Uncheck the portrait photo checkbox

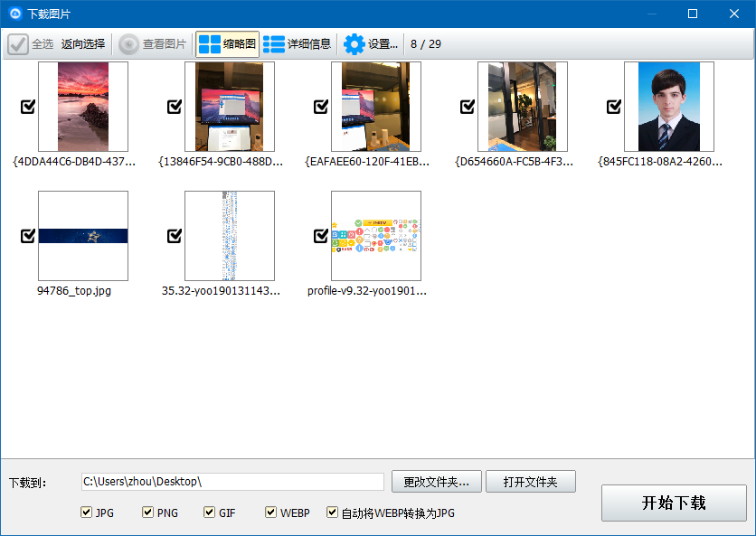[614, 107]
